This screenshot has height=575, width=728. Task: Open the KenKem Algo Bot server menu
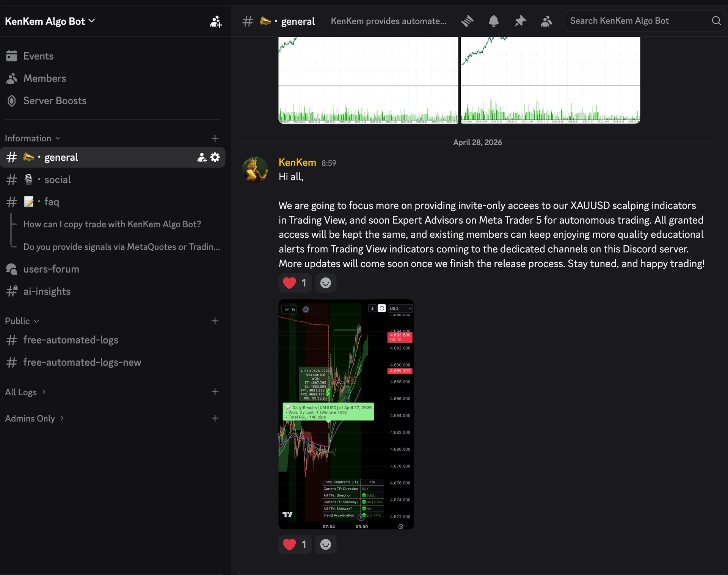(50, 21)
